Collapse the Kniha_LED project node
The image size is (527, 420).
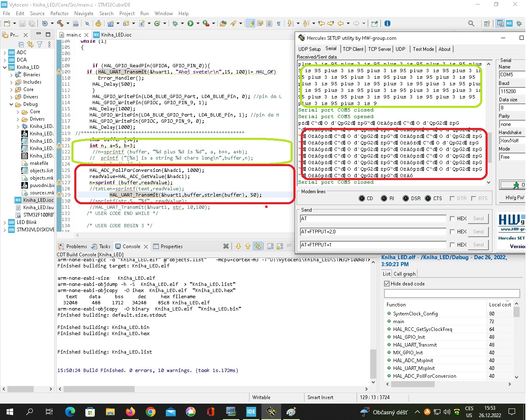[5, 67]
